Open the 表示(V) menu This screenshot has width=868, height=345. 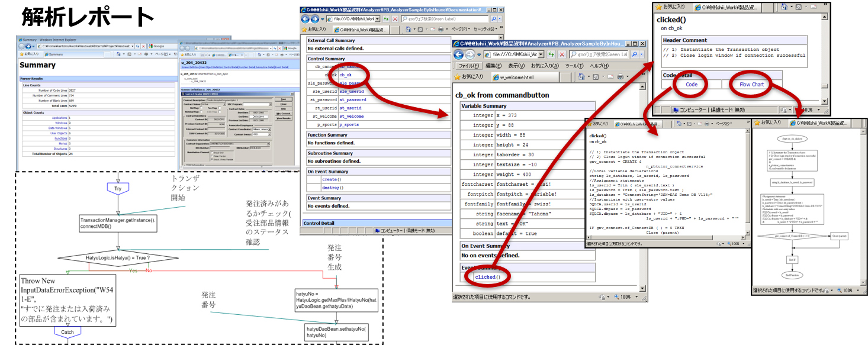[516, 66]
